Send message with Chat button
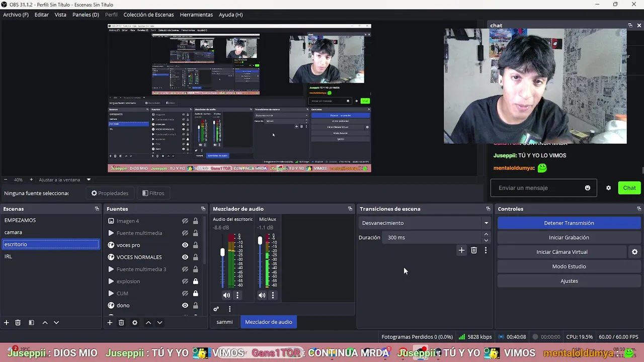644x362 pixels. [x=629, y=188]
